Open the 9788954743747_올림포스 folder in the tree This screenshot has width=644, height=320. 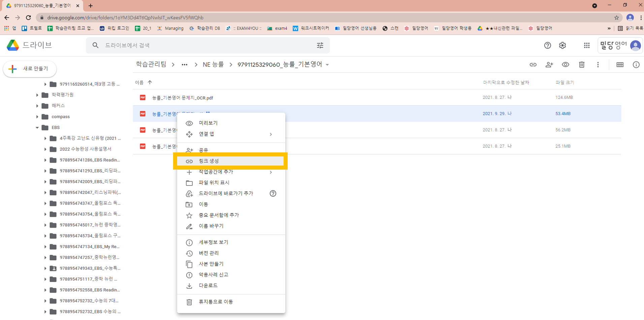tap(90, 203)
